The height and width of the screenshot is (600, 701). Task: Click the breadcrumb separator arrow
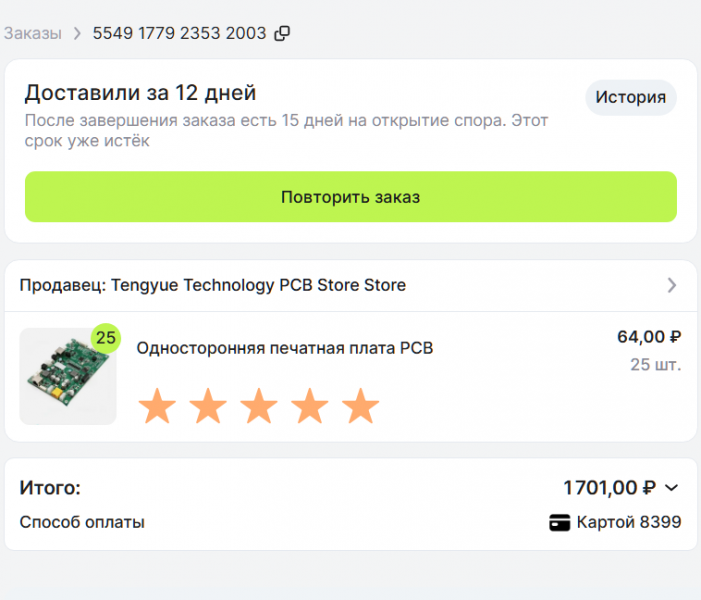coord(77,33)
